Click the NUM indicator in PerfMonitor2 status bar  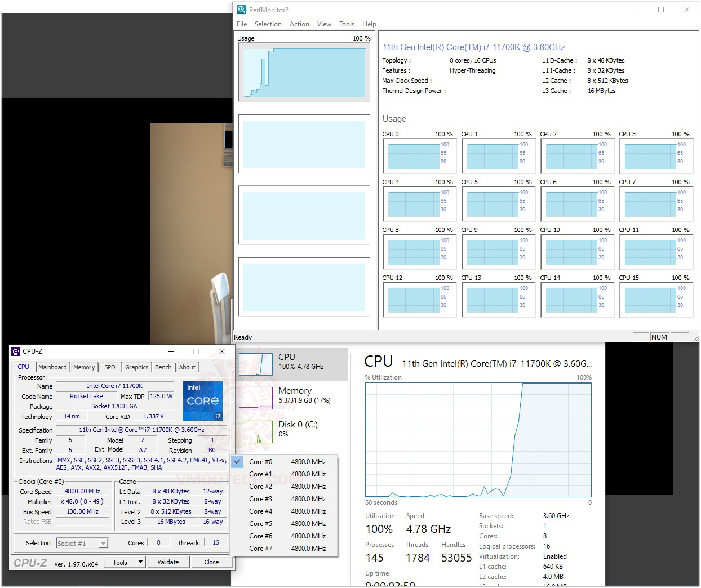coord(659,337)
